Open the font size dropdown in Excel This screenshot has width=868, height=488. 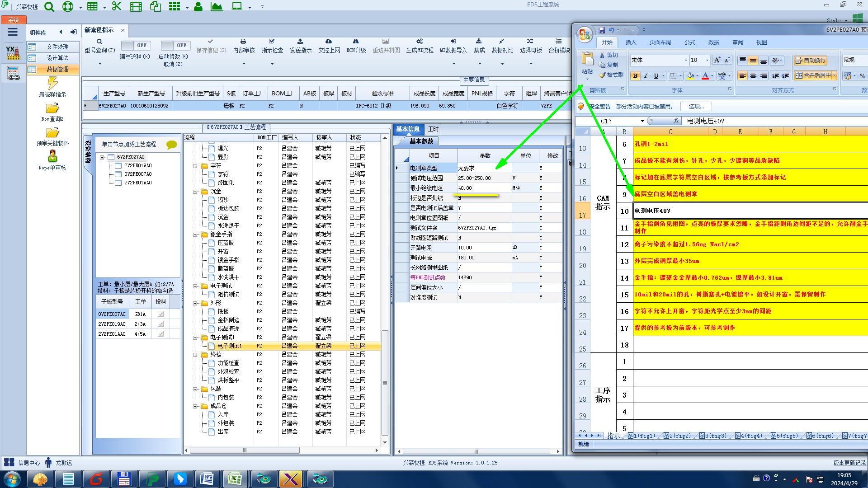pyautogui.click(x=708, y=60)
